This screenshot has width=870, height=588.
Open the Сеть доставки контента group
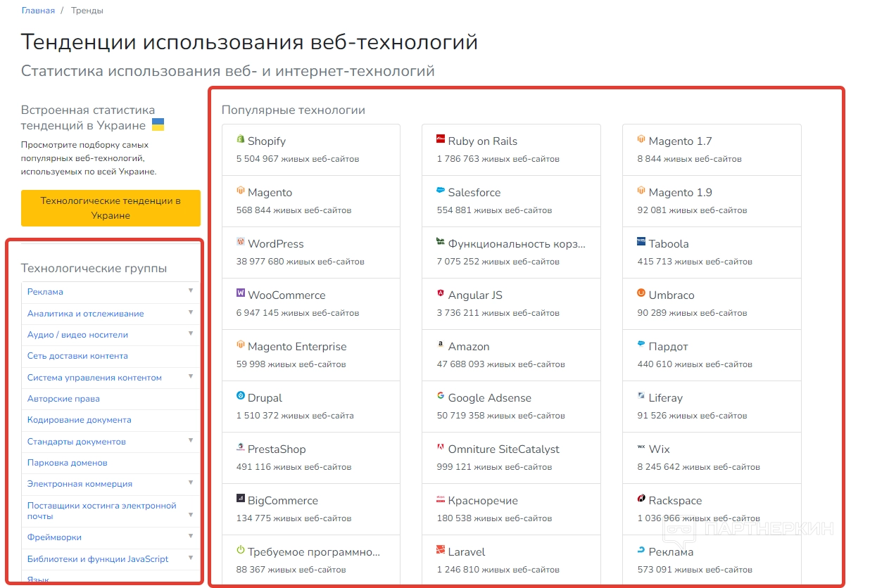click(x=77, y=356)
